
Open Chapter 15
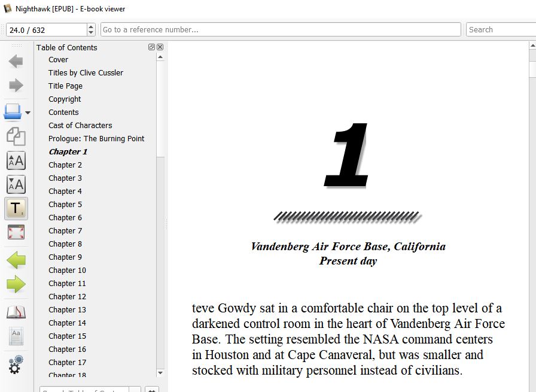67,336
